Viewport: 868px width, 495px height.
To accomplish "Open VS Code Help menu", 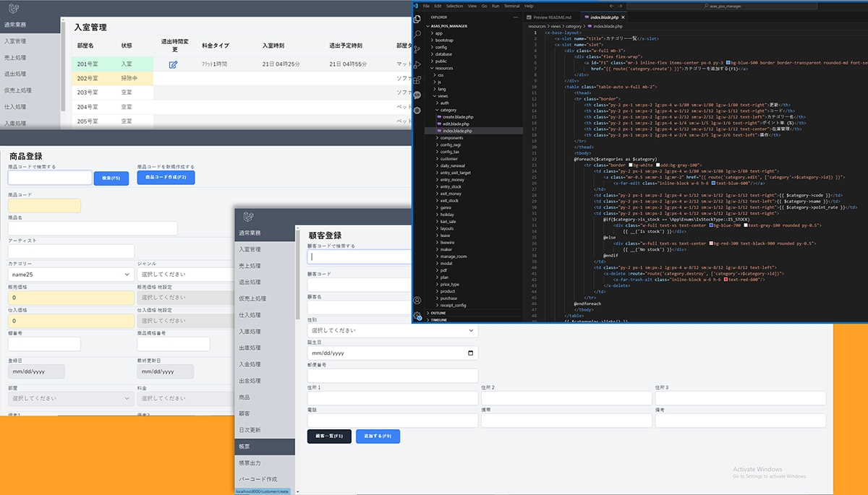I will [529, 6].
